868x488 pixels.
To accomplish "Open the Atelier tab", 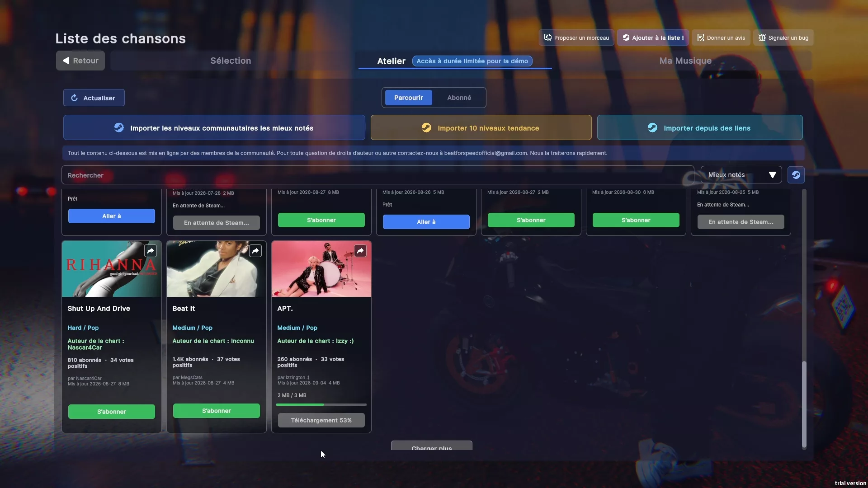I will click(x=391, y=61).
